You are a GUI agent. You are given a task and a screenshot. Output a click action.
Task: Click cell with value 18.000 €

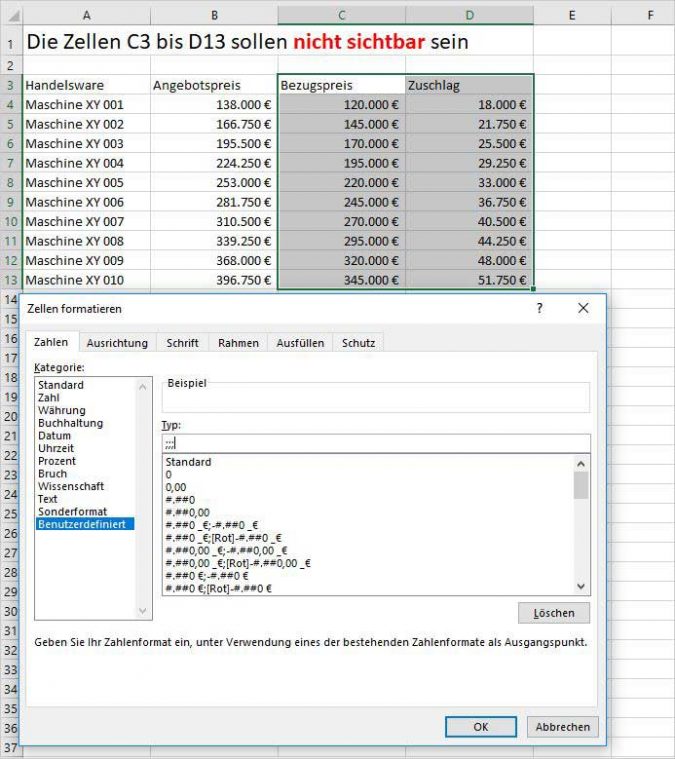pyautogui.click(x=469, y=105)
